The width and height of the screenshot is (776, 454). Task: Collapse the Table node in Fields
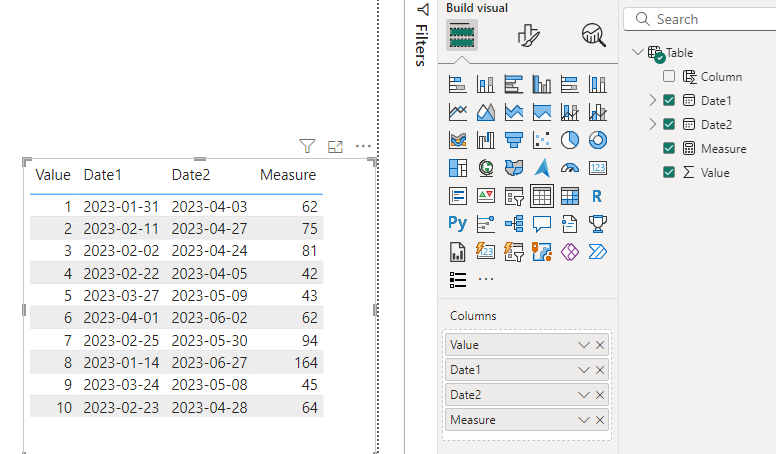point(638,52)
